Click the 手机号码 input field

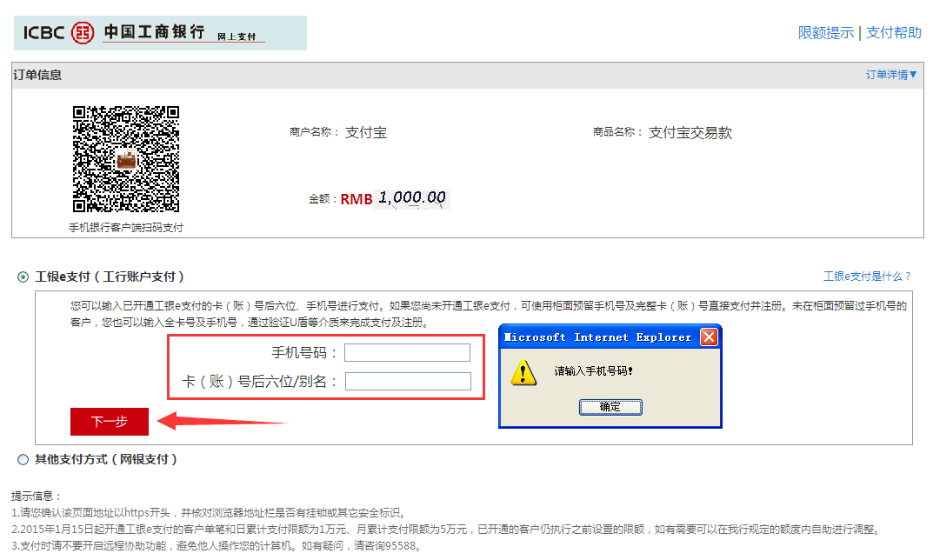(x=407, y=352)
